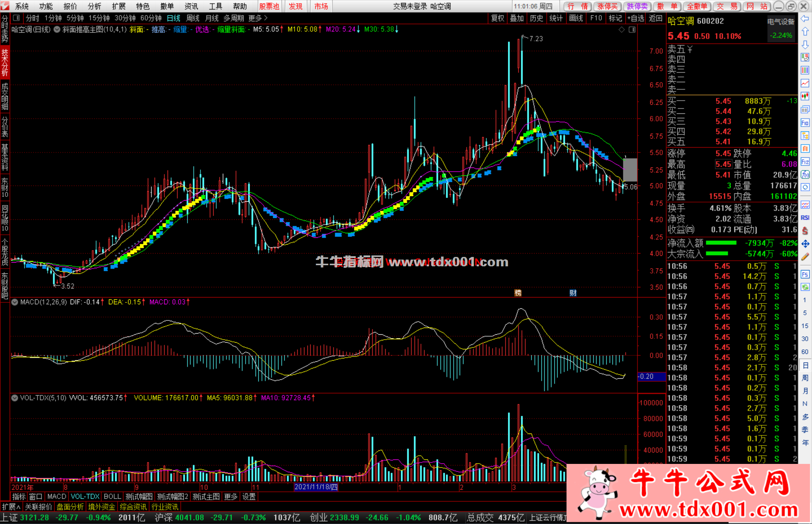Open the 分析 menu
Image resolution: width=812 pixels, height=524 pixels.
pos(94,6)
